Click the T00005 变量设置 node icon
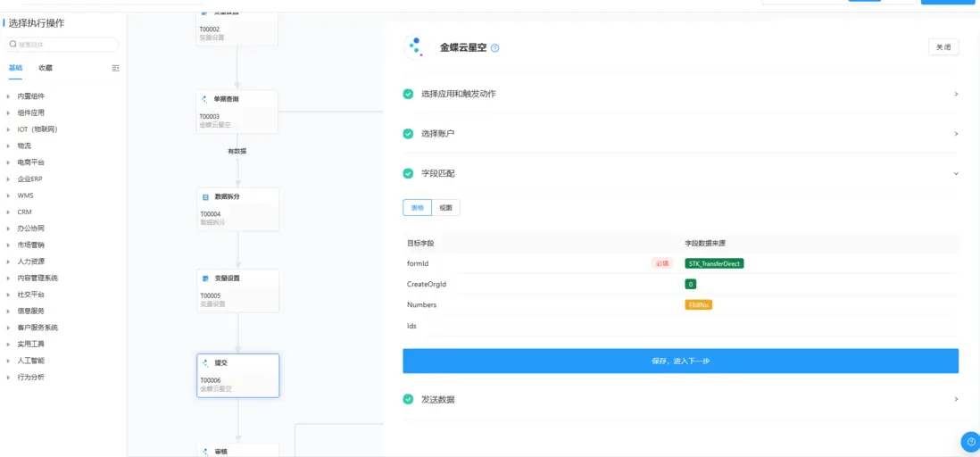 (205, 278)
